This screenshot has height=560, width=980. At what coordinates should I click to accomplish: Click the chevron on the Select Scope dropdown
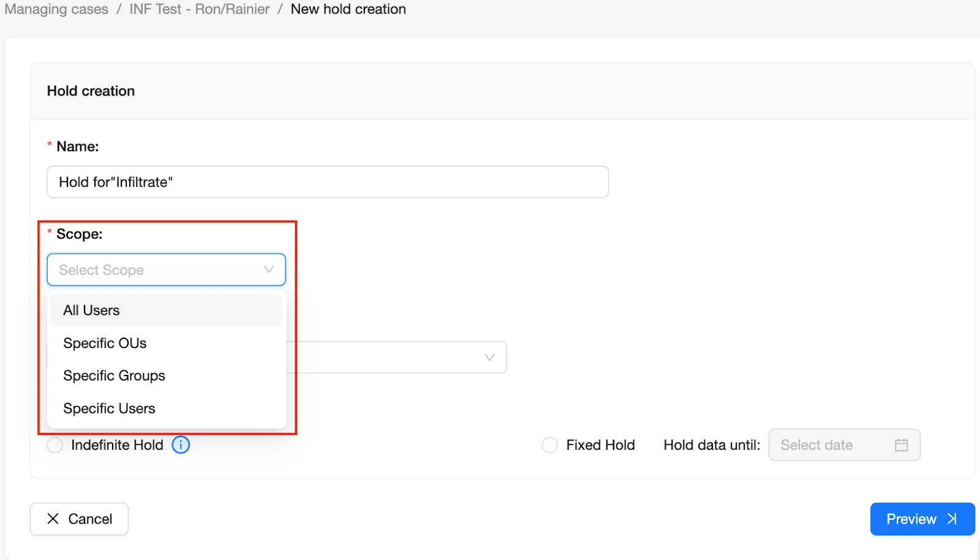pyautogui.click(x=268, y=270)
